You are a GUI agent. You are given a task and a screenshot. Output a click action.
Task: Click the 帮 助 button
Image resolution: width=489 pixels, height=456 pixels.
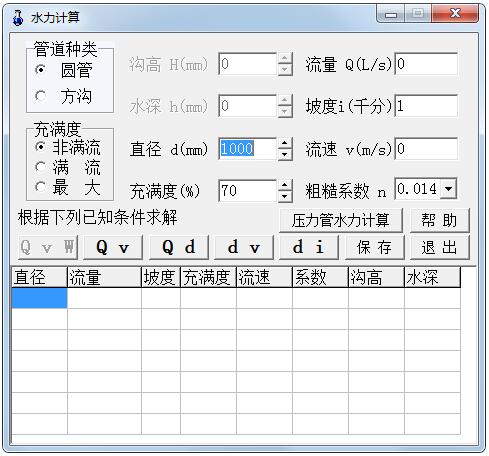click(x=439, y=220)
